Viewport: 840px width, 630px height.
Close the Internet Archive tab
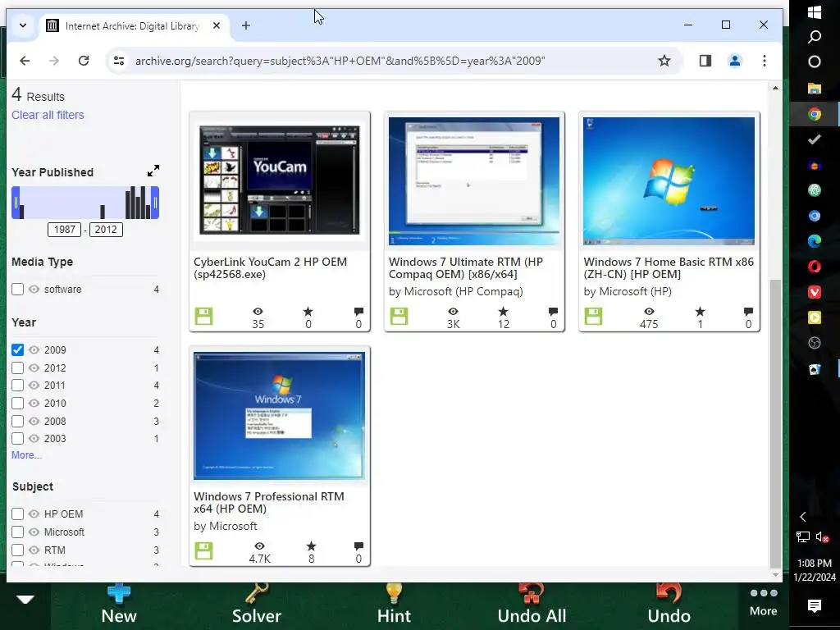pos(217,25)
